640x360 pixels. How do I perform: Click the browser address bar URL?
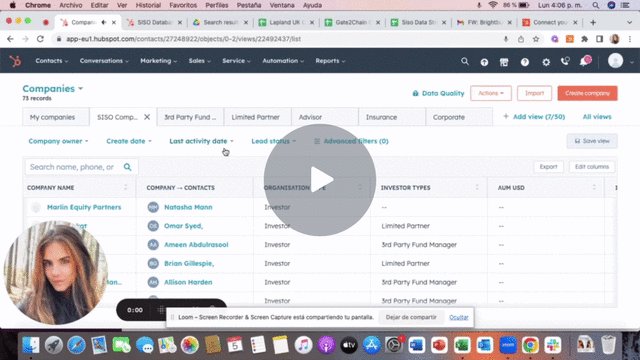click(184, 39)
